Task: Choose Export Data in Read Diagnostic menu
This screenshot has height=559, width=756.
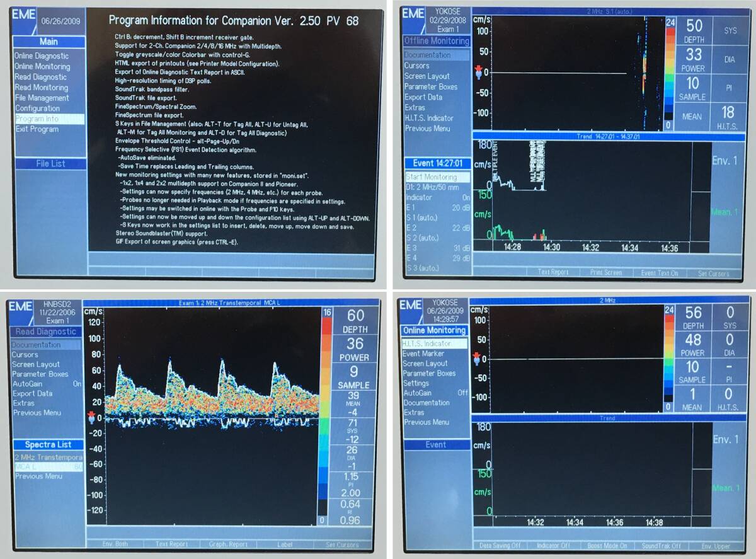Action: pyautogui.click(x=32, y=393)
